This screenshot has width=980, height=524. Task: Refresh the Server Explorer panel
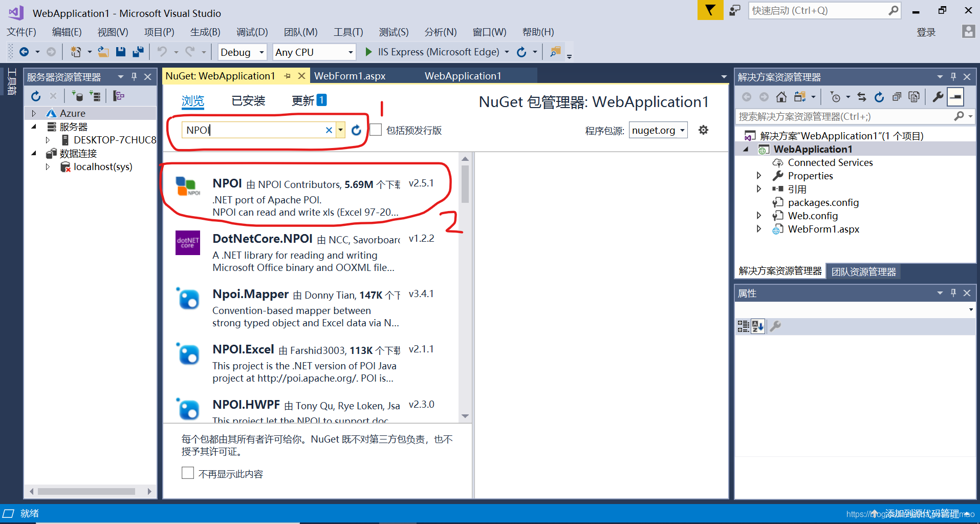pos(36,96)
